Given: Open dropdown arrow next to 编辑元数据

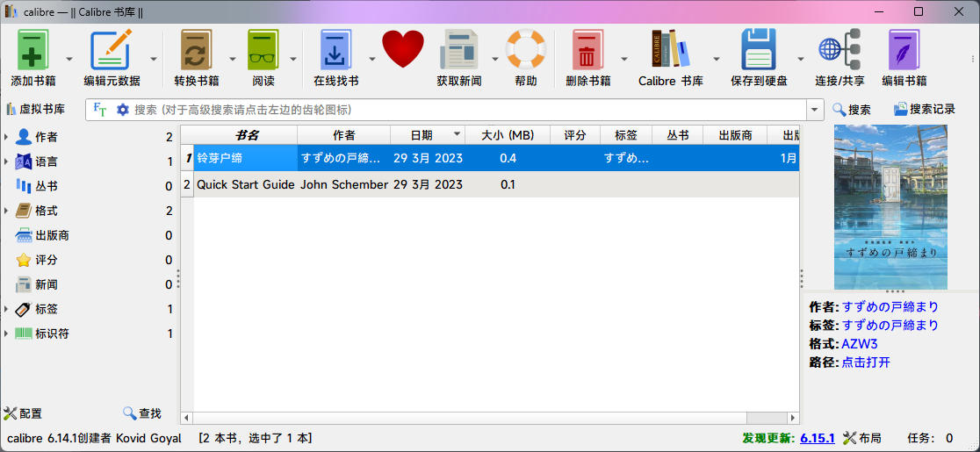Looking at the screenshot, I should [153, 60].
